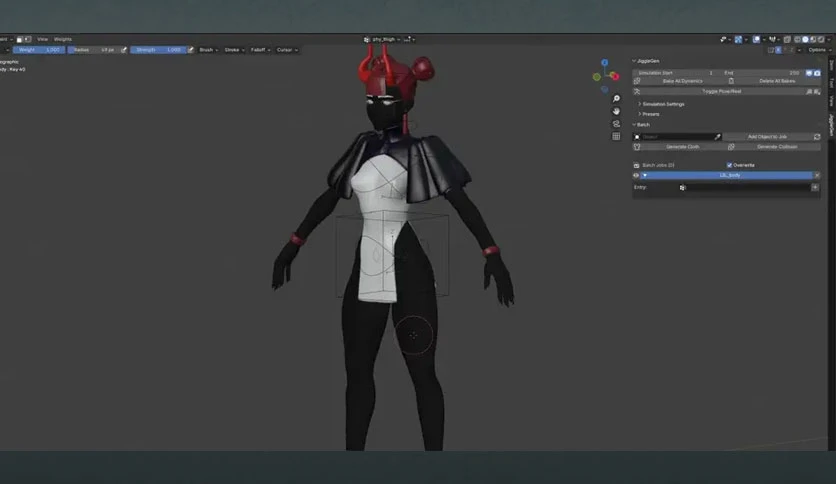Expand the batch job row arrow
The image size is (836, 484).
click(645, 175)
